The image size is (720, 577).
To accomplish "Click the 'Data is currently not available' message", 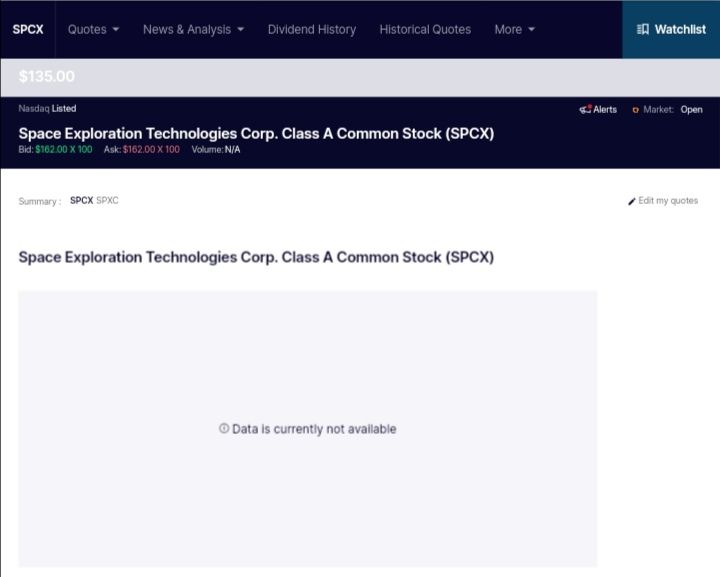I will [x=314, y=429].
